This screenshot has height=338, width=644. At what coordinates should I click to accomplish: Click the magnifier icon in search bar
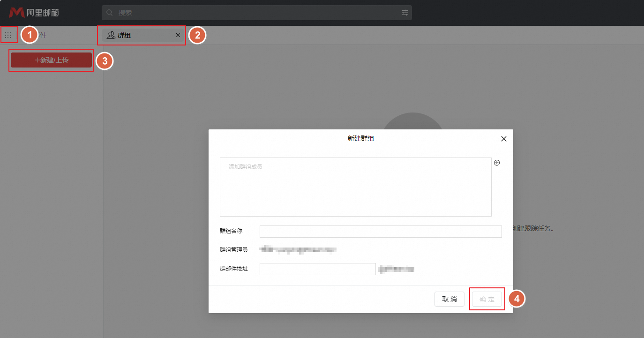(110, 13)
